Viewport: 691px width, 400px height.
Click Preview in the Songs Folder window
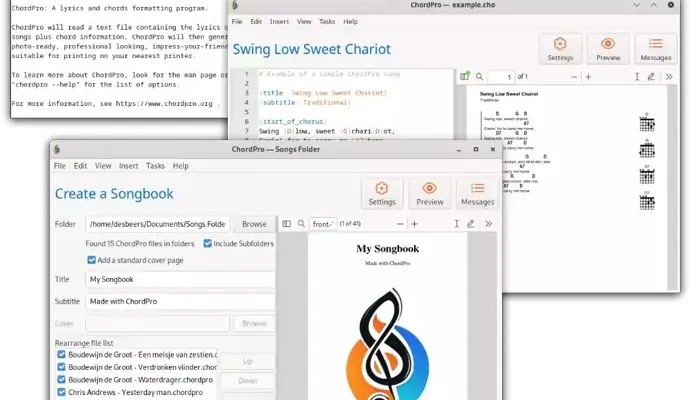click(430, 192)
